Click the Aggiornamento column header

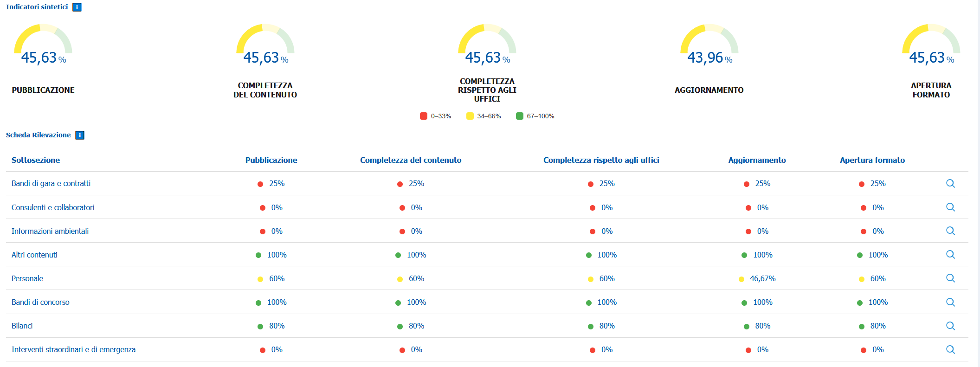click(x=757, y=160)
